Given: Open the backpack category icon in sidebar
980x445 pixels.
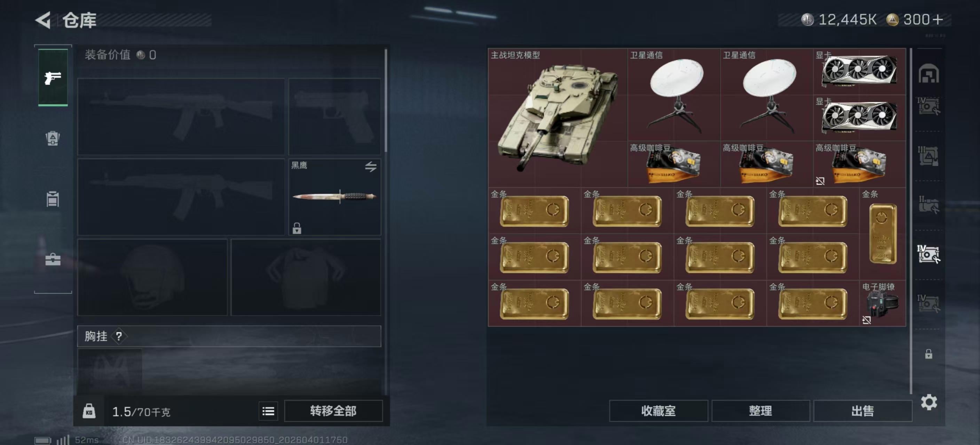Looking at the screenshot, I should point(53,138).
